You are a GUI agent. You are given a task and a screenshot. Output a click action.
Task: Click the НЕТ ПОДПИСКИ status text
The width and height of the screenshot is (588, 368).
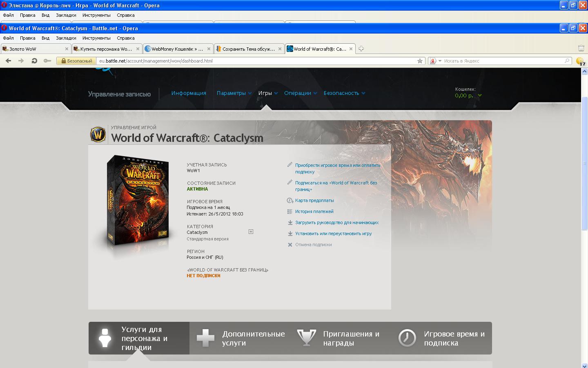(x=203, y=276)
